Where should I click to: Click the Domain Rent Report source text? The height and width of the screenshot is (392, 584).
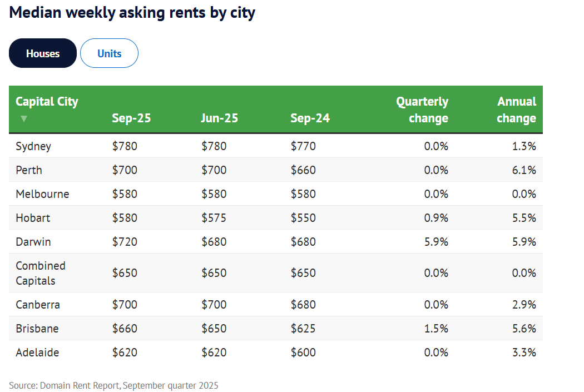pos(113,385)
